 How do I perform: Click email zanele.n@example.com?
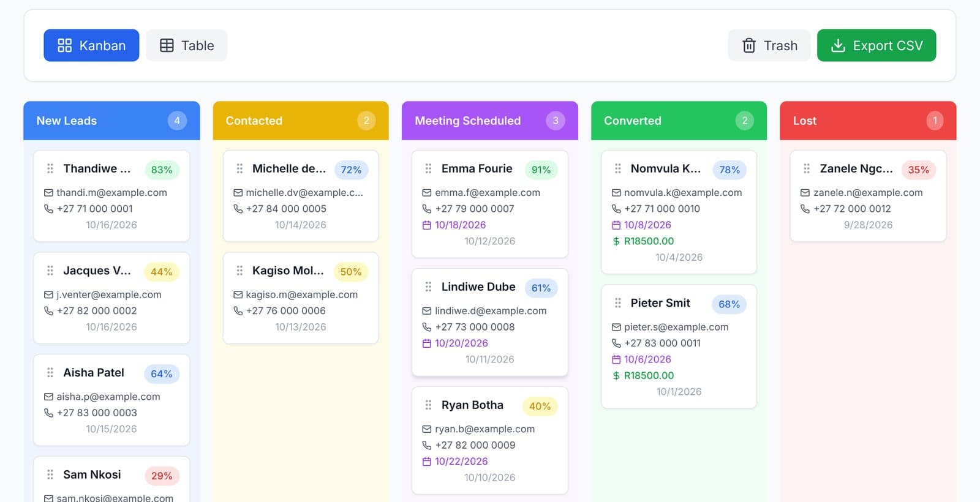[868, 192]
